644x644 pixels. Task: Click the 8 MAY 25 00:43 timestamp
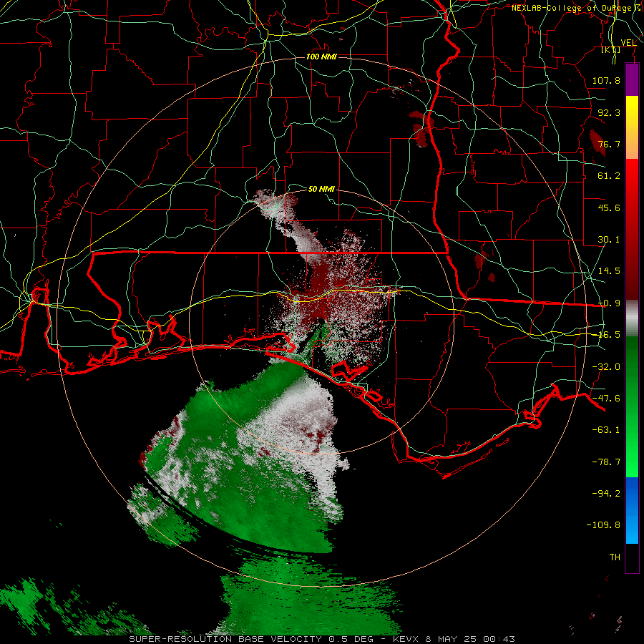tap(470, 639)
